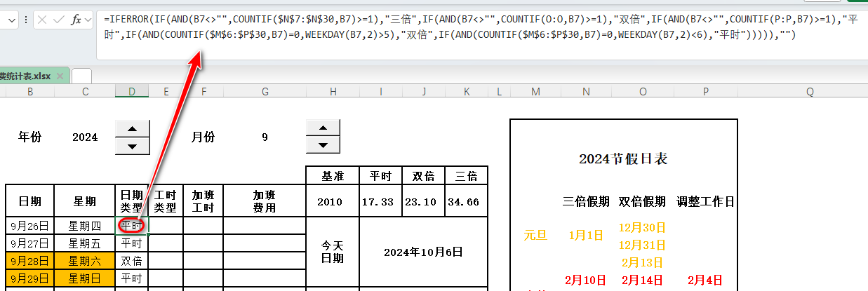
Task: Select column I header
Action: coord(380,92)
